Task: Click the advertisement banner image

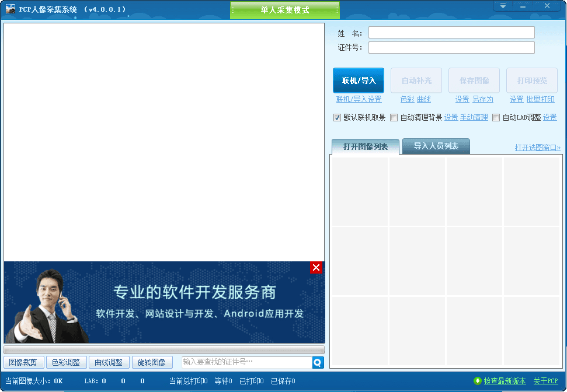Action: click(x=164, y=302)
